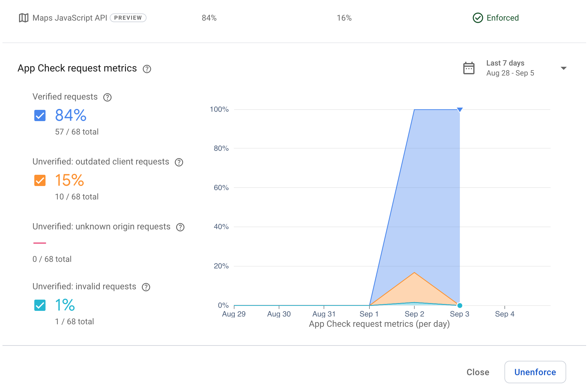Click the Unenforce button
The image size is (588, 392).
[535, 372]
